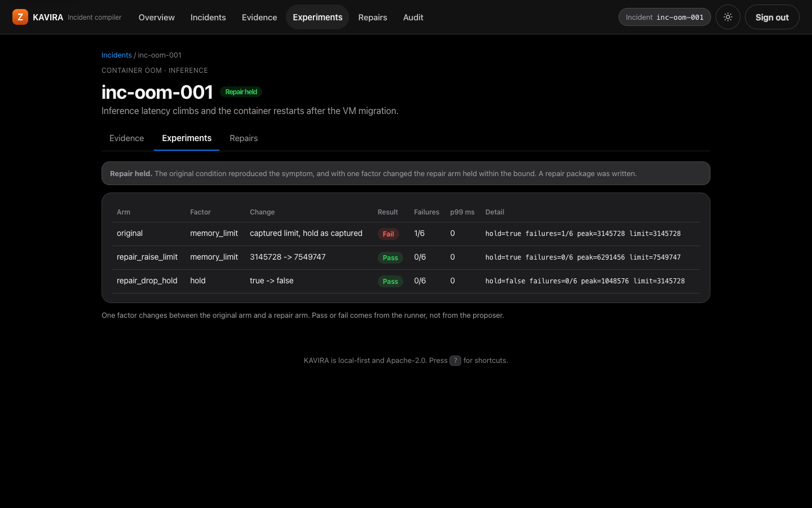812x508 pixels.
Task: Click the Detail column header
Action: tap(495, 212)
